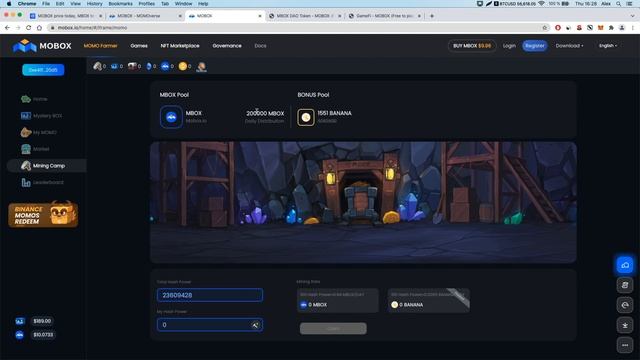Click the second floating side button on right

625,285
